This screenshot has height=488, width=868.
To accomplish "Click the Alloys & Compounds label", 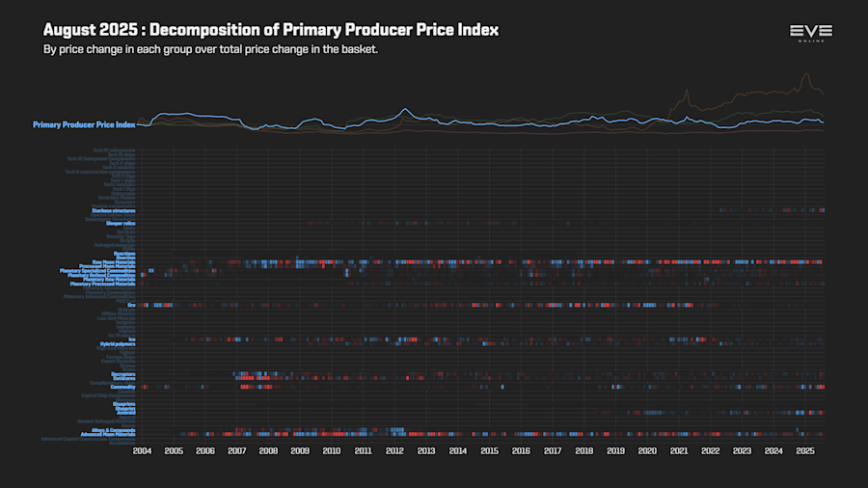I will (x=114, y=430).
